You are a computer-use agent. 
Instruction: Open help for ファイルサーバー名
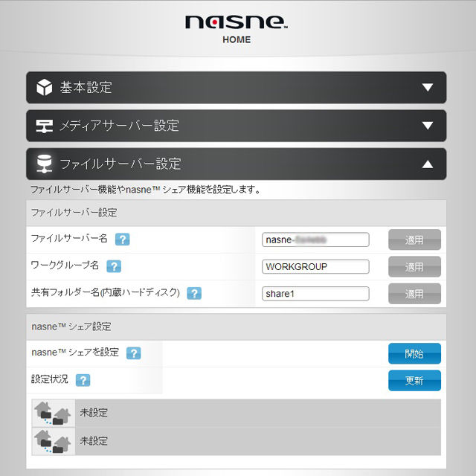tap(122, 239)
